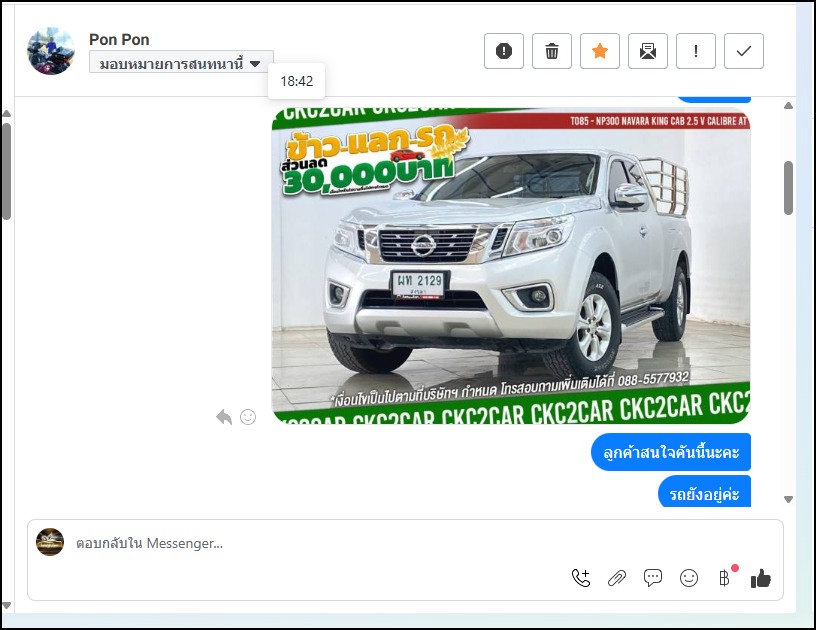Select message รถยังอยู่ค่ะ
This screenshot has height=630, width=816.
[x=704, y=492]
